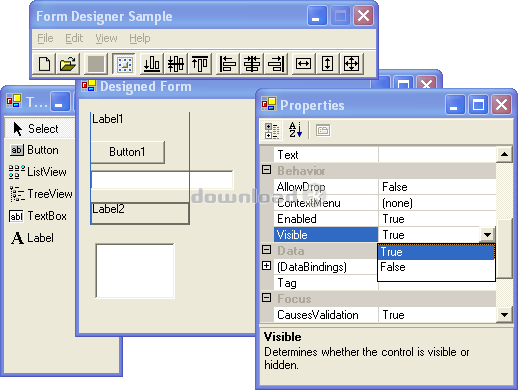
Task: Open the Edit menu
Action: click(74, 38)
